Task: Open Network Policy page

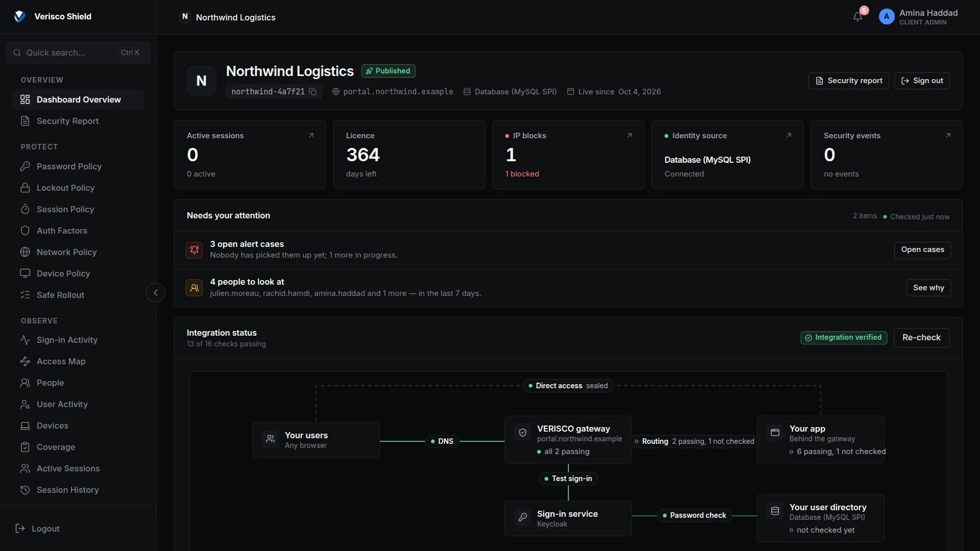Action: click(78, 252)
